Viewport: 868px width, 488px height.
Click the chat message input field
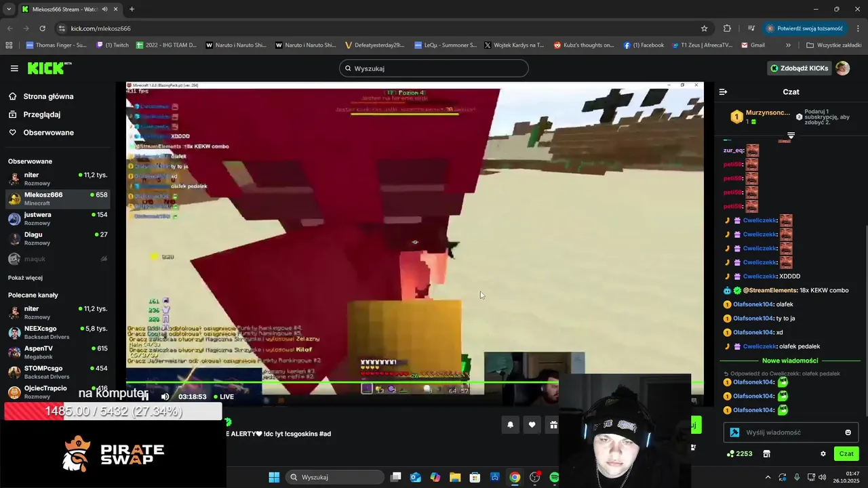pos(791,432)
